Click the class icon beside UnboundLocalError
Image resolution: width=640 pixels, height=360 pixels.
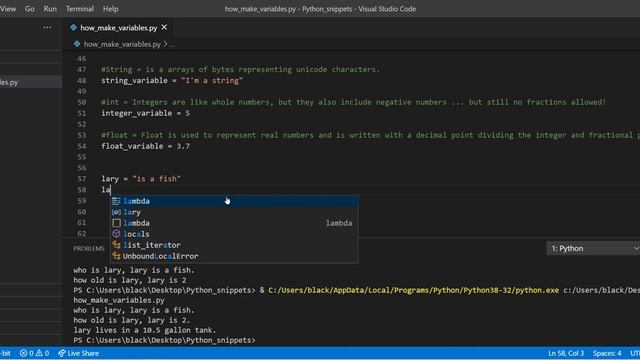[116, 256]
